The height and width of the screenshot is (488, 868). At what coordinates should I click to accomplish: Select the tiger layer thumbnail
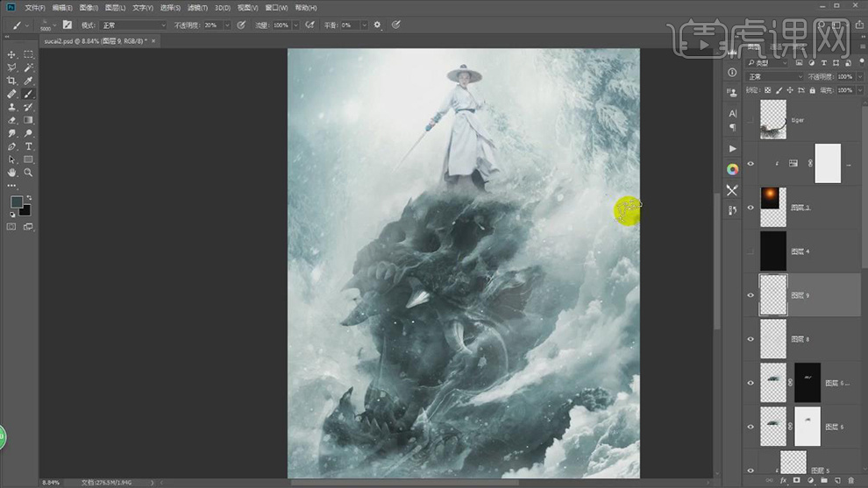[x=772, y=119]
